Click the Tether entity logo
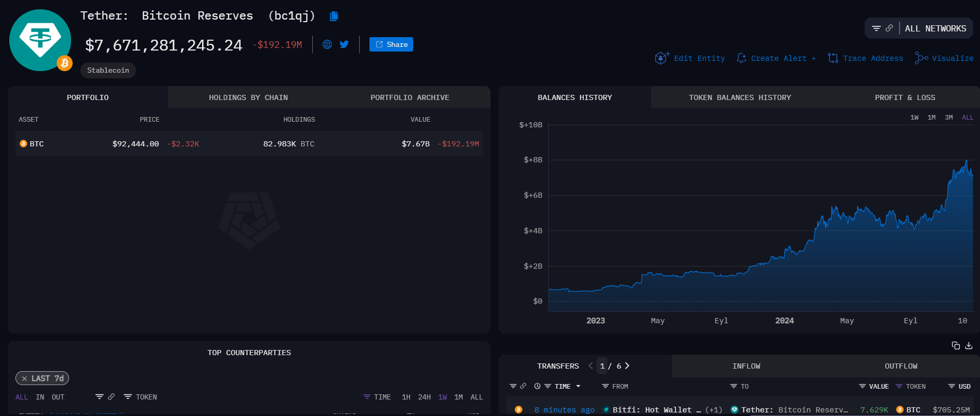Viewport: 980px width, 416px height. click(40, 40)
